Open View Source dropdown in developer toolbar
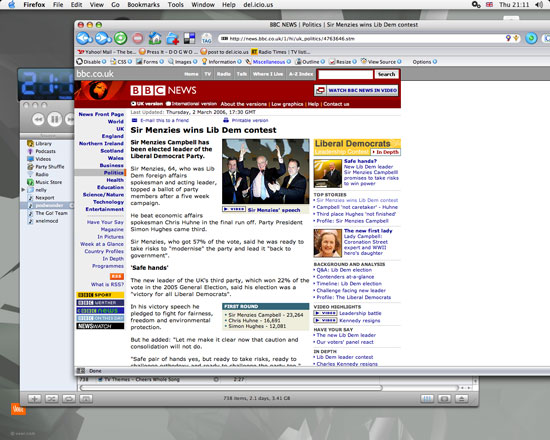Screen dimensions: 550x440 (381, 62)
